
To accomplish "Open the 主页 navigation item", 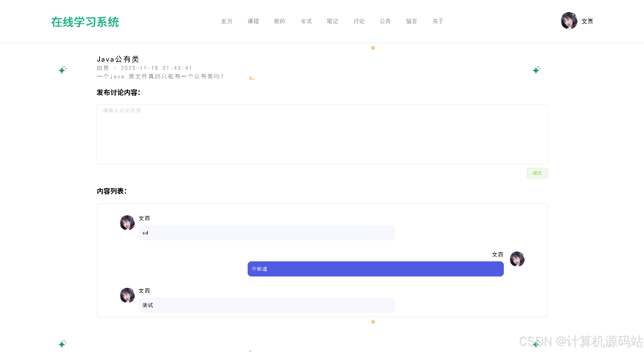I will pos(226,21).
